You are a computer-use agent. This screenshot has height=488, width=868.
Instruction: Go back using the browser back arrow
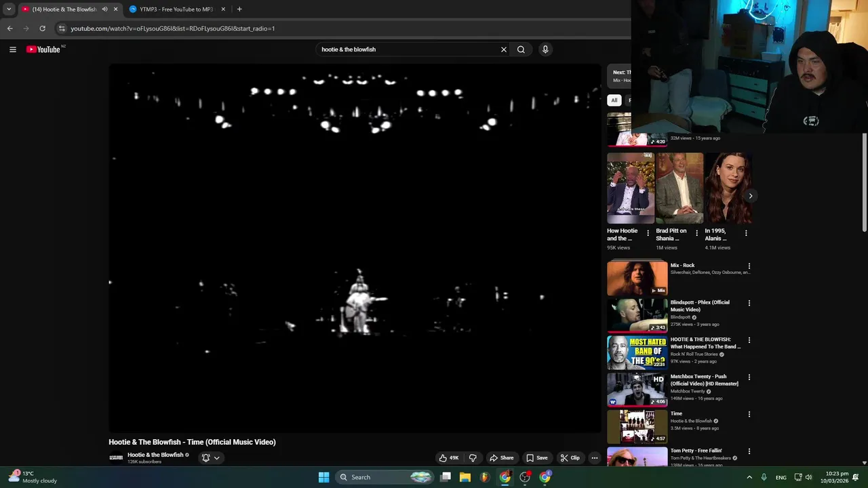(9, 28)
